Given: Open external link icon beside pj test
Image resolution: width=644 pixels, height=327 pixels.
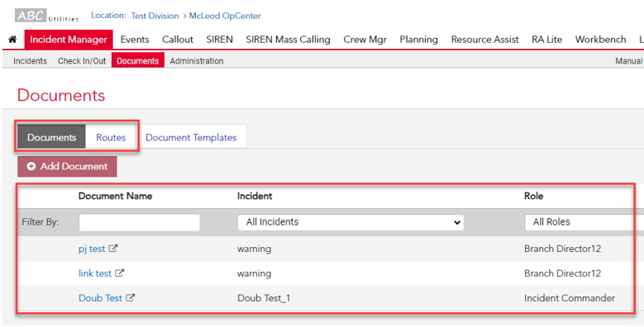Looking at the screenshot, I should (113, 249).
